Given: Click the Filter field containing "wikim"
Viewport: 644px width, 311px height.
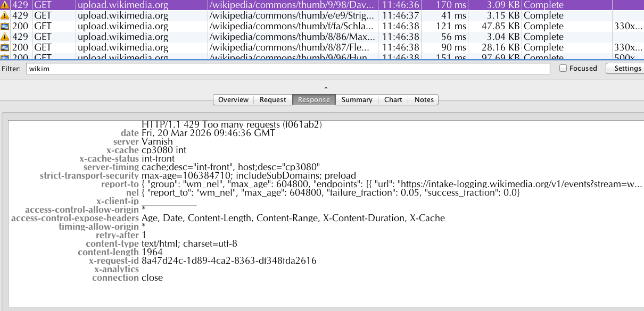Looking at the screenshot, I should point(288,69).
